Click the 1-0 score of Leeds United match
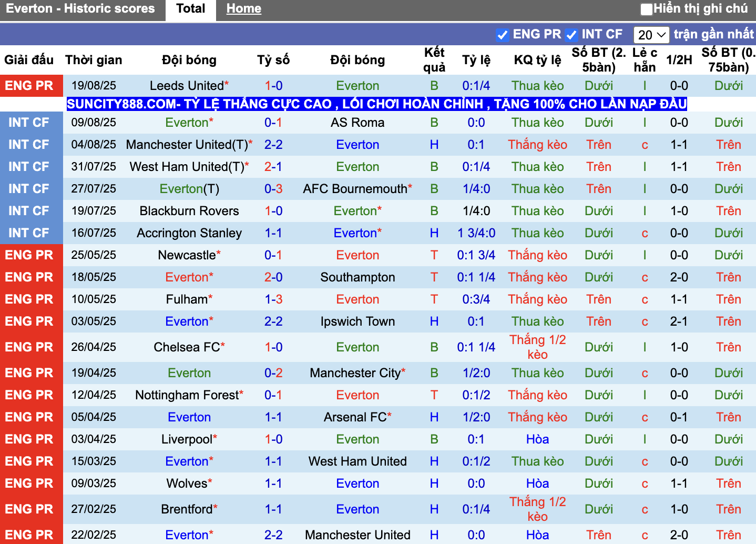Viewport: 756px width, 544px height. 273,86
